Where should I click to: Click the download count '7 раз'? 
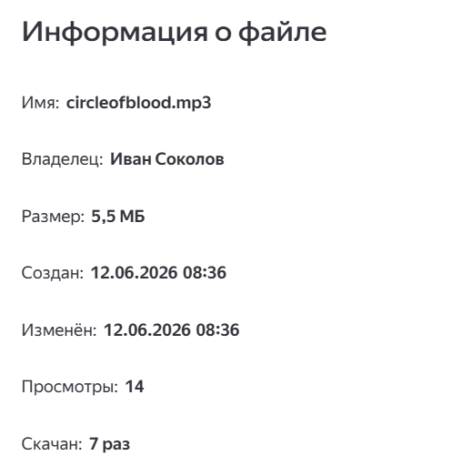[109, 444]
